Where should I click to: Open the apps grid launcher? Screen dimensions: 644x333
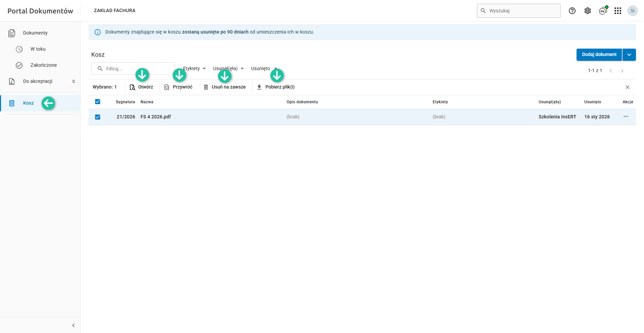point(618,11)
